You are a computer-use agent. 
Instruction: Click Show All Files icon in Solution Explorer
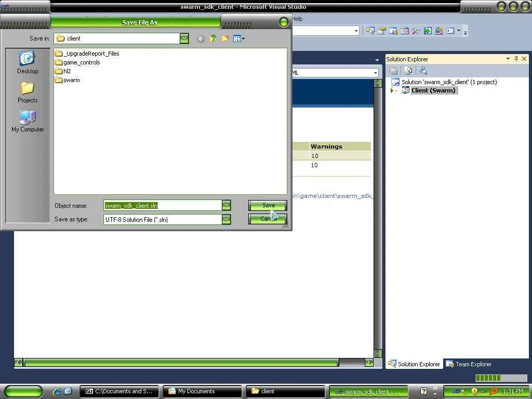click(408, 71)
